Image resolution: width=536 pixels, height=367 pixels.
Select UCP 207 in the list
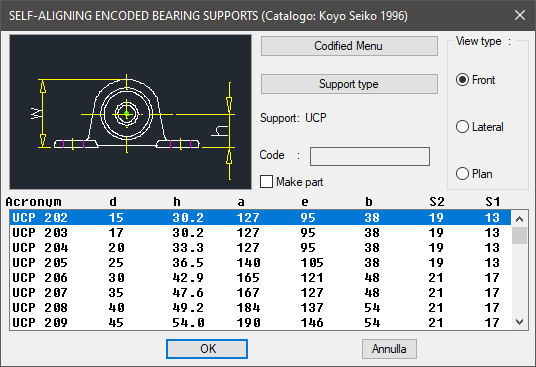[x=260, y=293]
